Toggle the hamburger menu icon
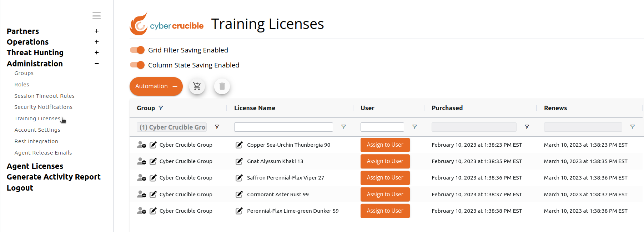Viewport: 644px width, 232px height. 96,16
